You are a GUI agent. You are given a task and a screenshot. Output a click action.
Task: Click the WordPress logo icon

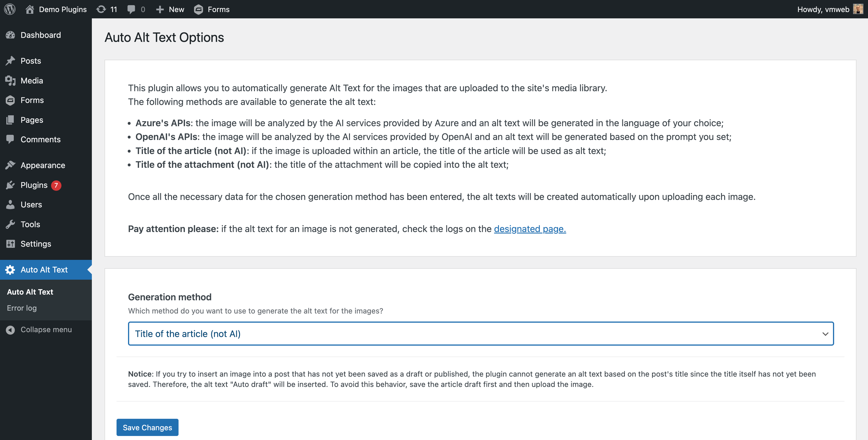10,9
